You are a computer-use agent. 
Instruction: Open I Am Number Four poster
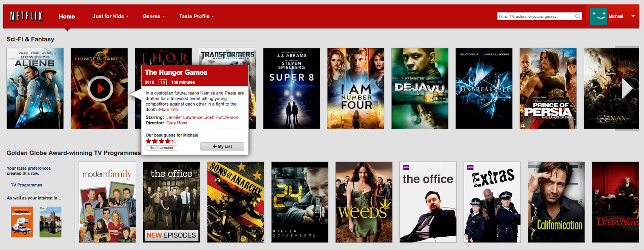click(x=356, y=88)
